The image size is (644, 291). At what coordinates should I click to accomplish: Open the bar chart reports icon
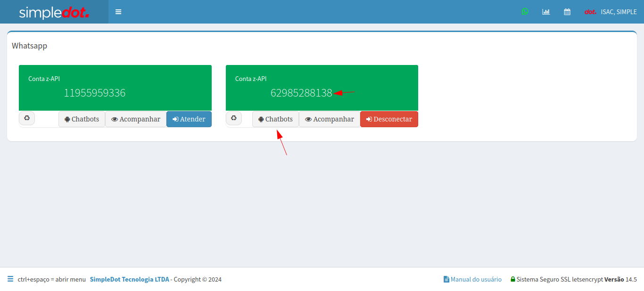(546, 12)
